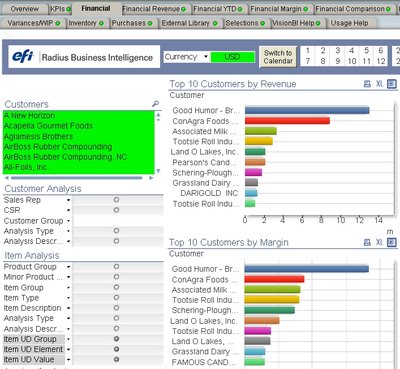400x369 pixels.
Task: Expand the CSR dropdown arrow
Action: click(x=68, y=210)
